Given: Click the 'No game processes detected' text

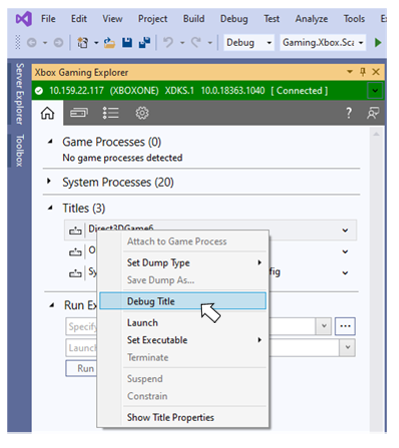Looking at the screenshot, I should [x=122, y=158].
